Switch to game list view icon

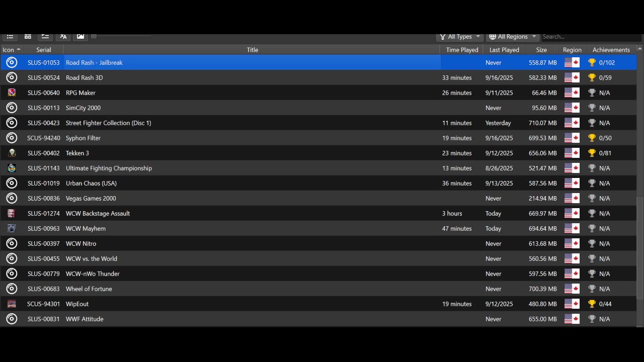coord(10,36)
